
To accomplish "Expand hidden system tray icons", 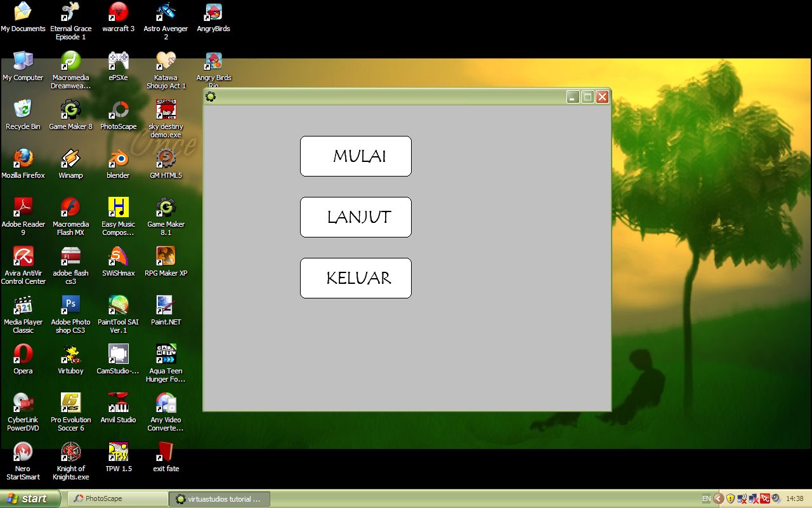I will coord(719,498).
